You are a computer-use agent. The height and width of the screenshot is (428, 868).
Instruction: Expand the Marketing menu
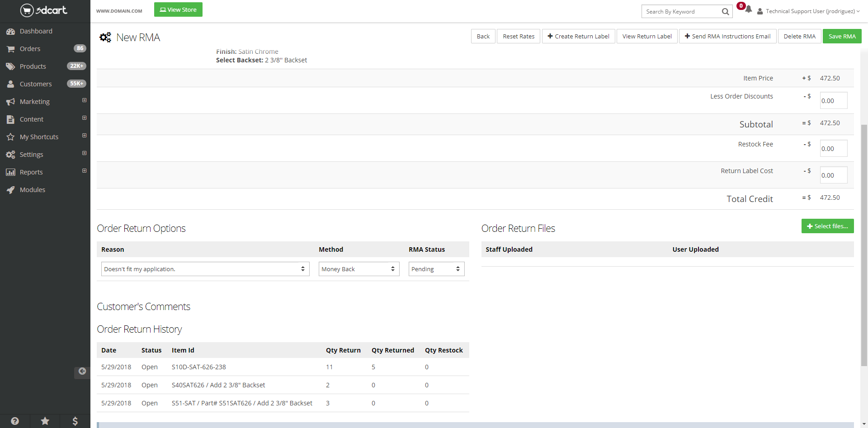[84, 100]
